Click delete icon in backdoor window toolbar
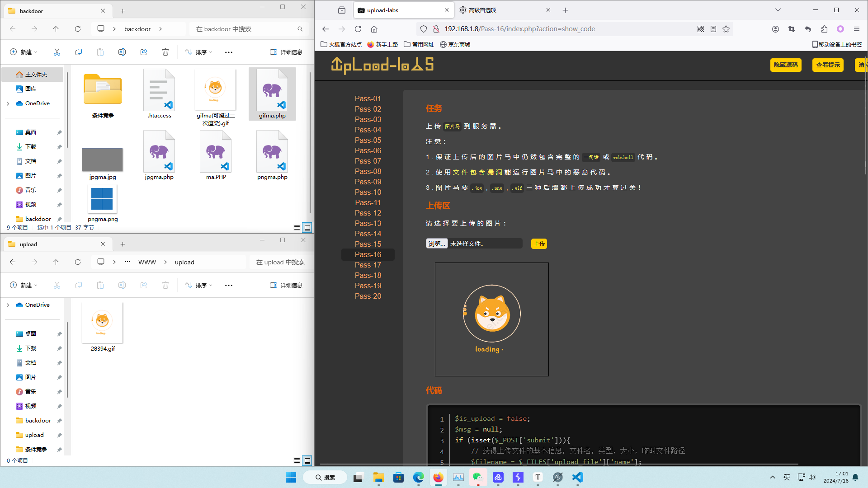 point(165,52)
